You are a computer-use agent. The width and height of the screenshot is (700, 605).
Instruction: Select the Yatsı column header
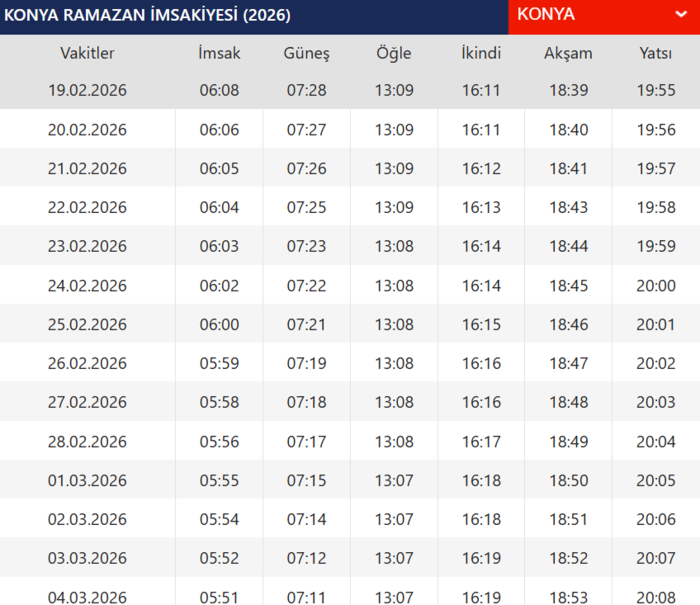point(655,53)
